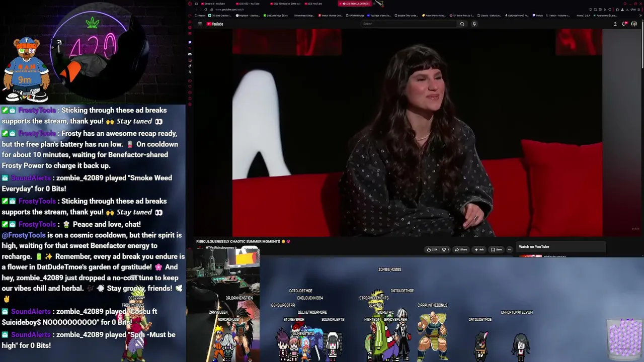Click the jar of purple marbles overlay

point(624,338)
